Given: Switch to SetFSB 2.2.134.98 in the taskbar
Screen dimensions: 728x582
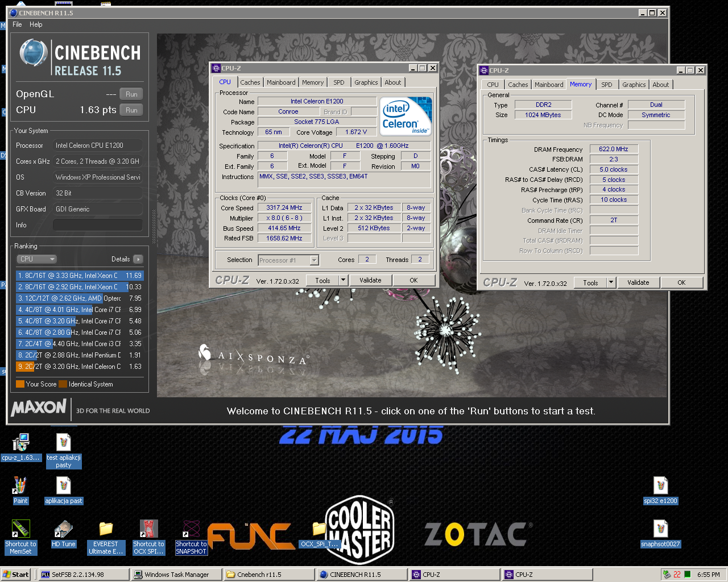Looking at the screenshot, I should pos(84,575).
